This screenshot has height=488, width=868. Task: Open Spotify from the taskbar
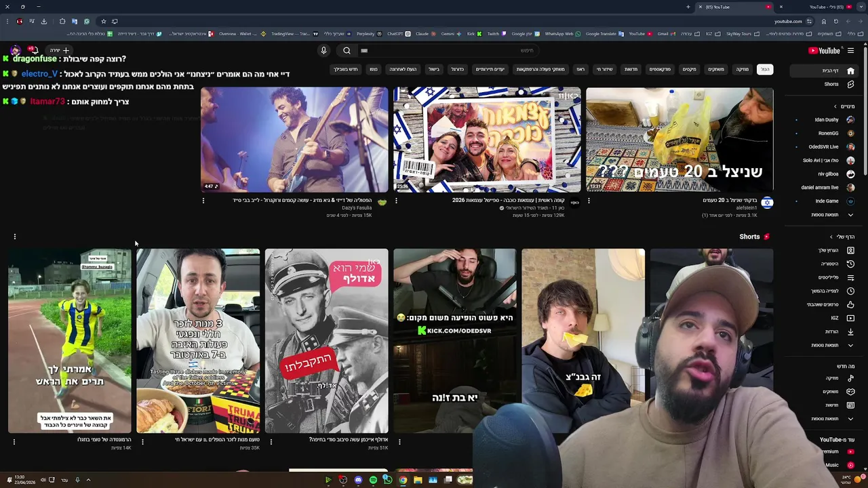click(x=373, y=480)
